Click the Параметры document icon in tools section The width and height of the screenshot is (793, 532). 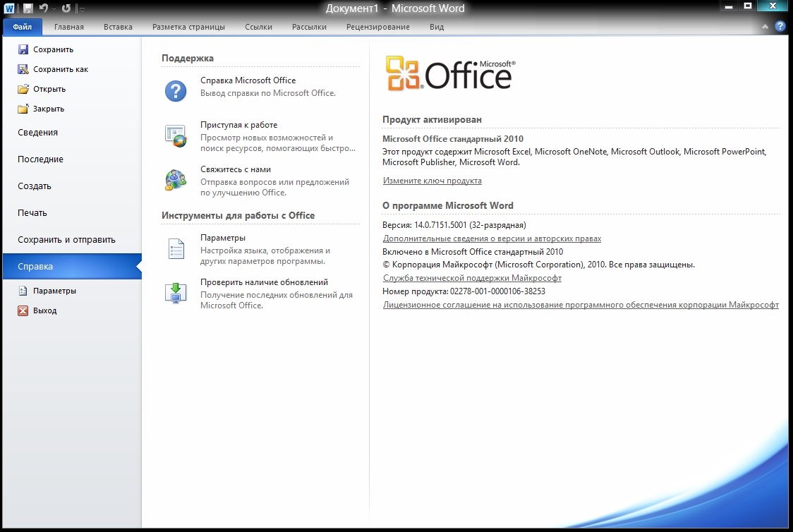(x=176, y=248)
